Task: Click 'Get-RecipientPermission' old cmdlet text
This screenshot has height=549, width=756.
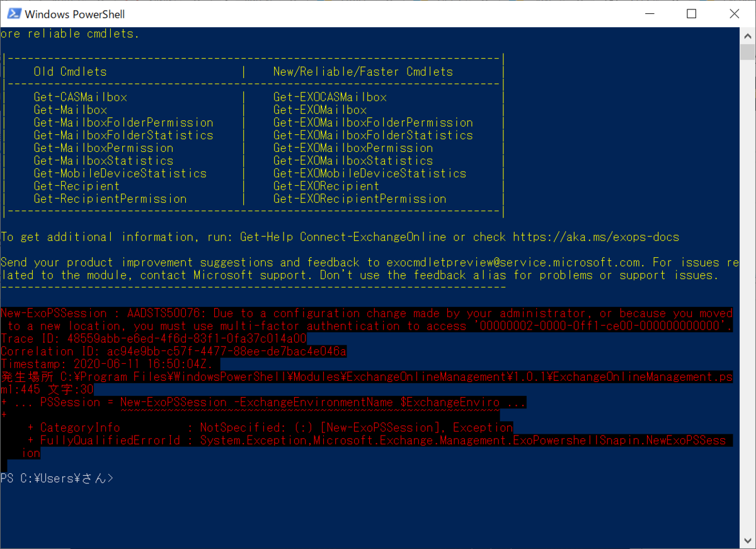Action: click(110, 199)
